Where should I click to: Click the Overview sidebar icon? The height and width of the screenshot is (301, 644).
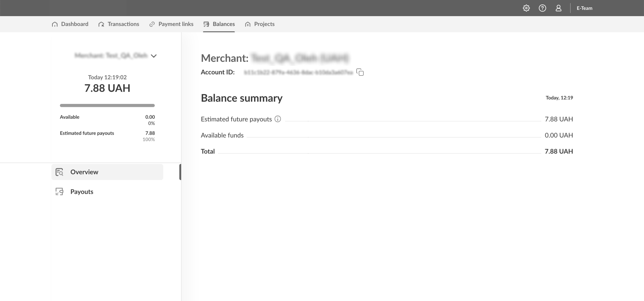click(59, 172)
